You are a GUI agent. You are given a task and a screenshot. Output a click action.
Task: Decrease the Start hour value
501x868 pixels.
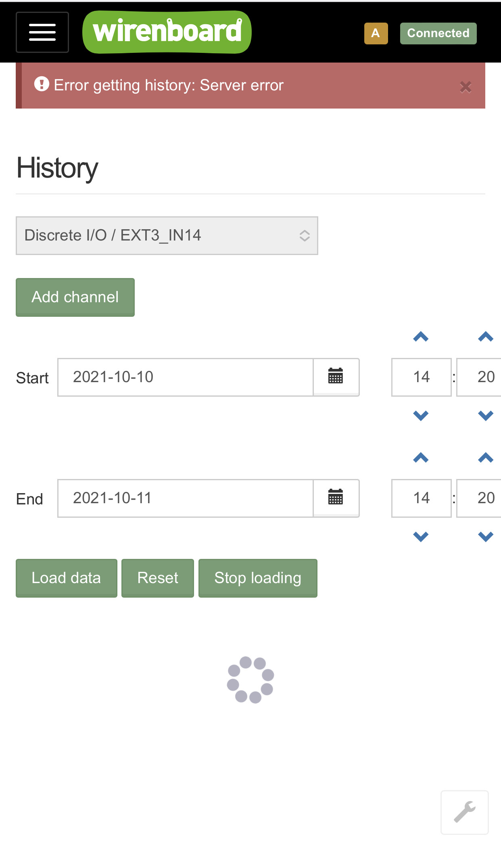(x=421, y=415)
